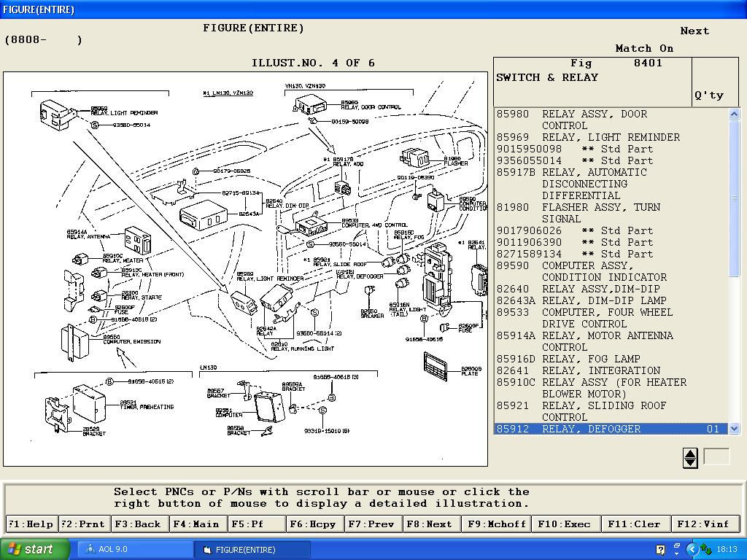This screenshot has height=560, width=747.
Task: Click the parts list vertical scrollbar thumb
Action: click(x=735, y=198)
